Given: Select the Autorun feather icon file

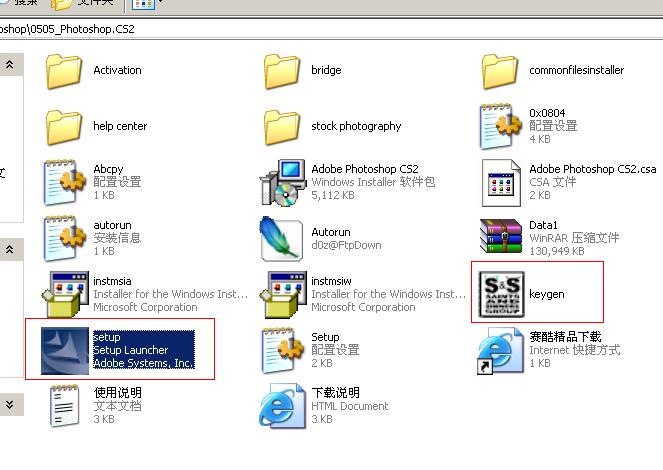Looking at the screenshot, I should pos(283,238).
